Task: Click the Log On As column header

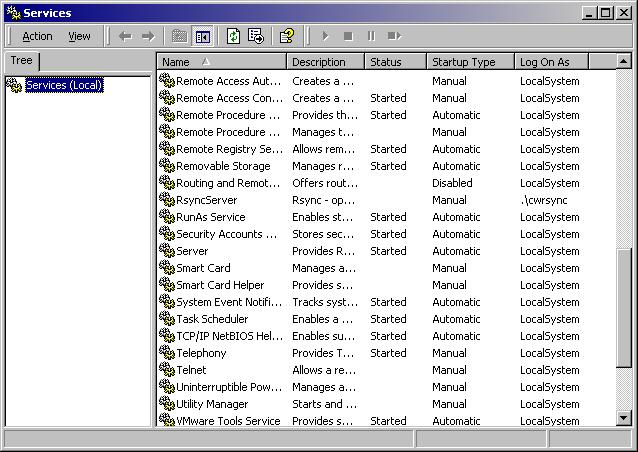Action: click(x=560, y=62)
